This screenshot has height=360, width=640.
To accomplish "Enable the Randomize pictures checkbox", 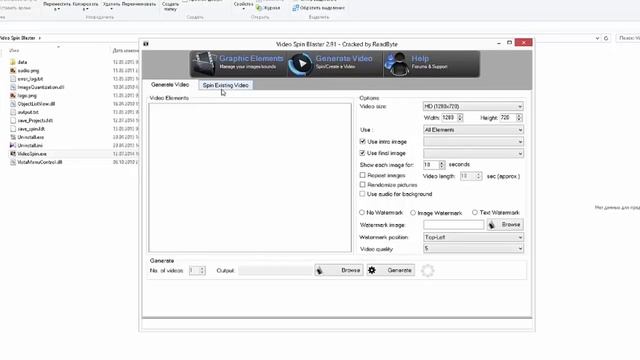I will pos(362,184).
